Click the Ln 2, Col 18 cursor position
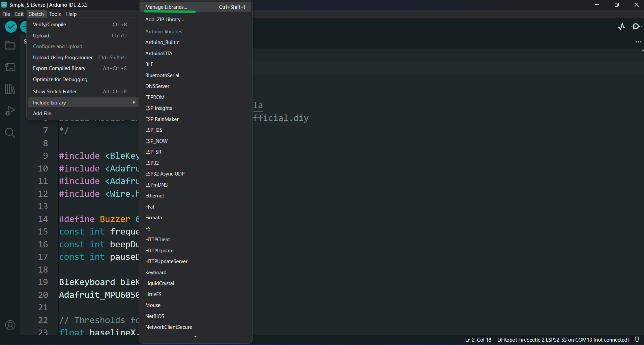 pyautogui.click(x=478, y=340)
